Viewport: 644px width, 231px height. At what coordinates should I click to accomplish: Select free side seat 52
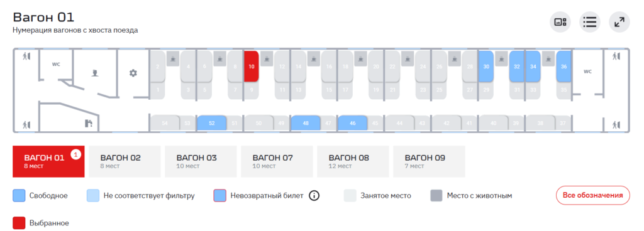[212, 123]
